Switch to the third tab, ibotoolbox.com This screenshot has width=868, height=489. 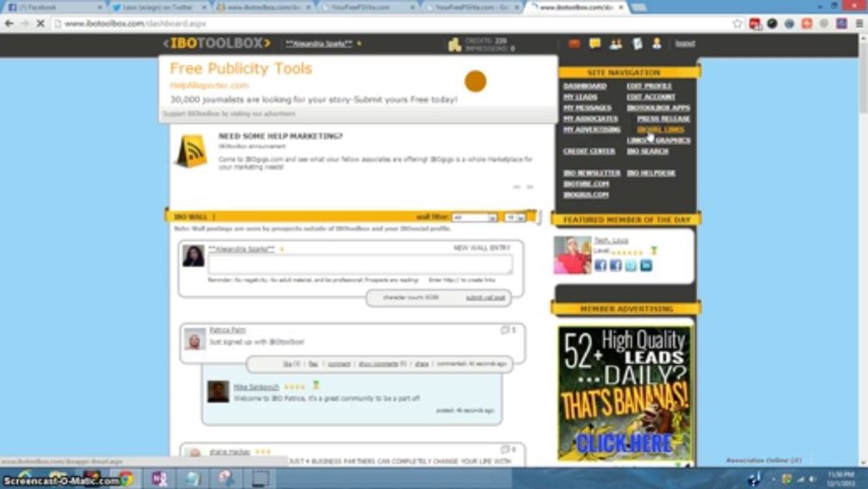pyautogui.click(x=265, y=7)
